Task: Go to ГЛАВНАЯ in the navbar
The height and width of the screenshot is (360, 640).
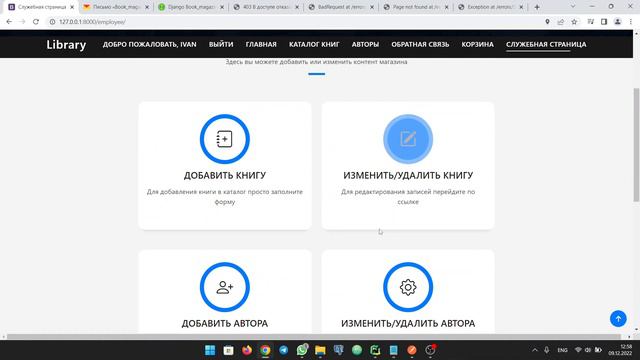Action: [x=261, y=44]
